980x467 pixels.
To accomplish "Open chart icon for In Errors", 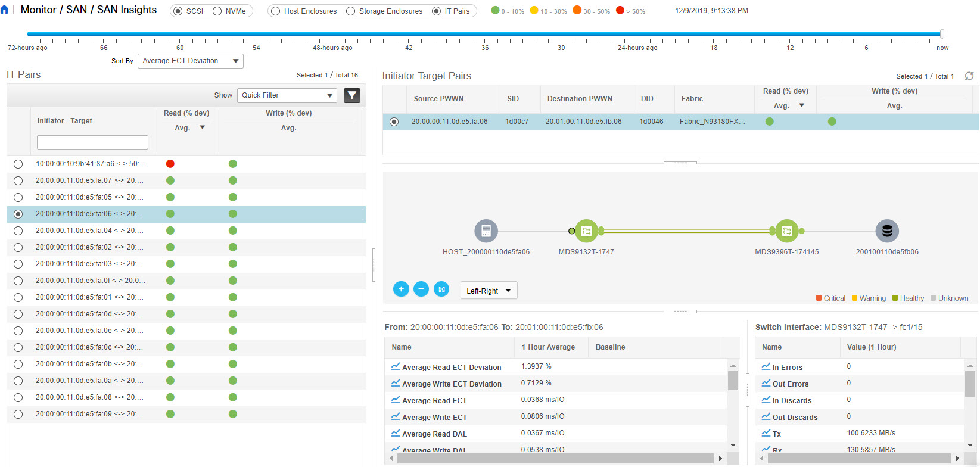I will point(766,366).
